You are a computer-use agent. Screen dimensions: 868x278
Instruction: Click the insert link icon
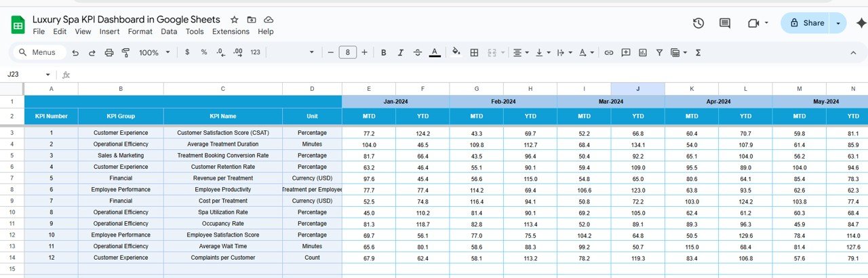pyautogui.click(x=609, y=52)
